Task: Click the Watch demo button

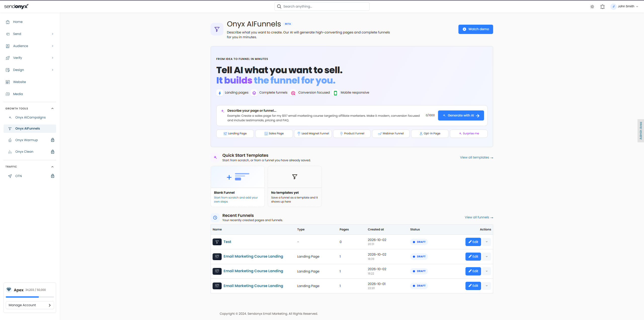Action: [475, 29]
